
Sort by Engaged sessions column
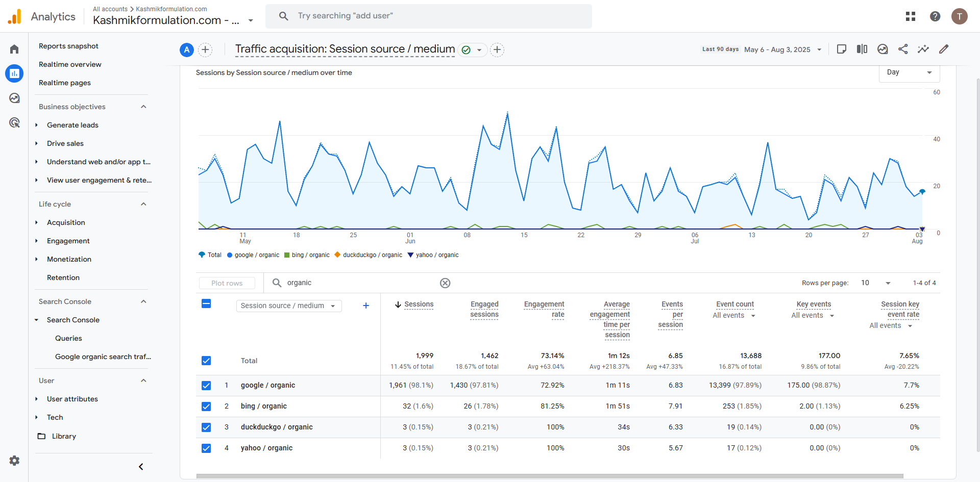click(x=484, y=309)
